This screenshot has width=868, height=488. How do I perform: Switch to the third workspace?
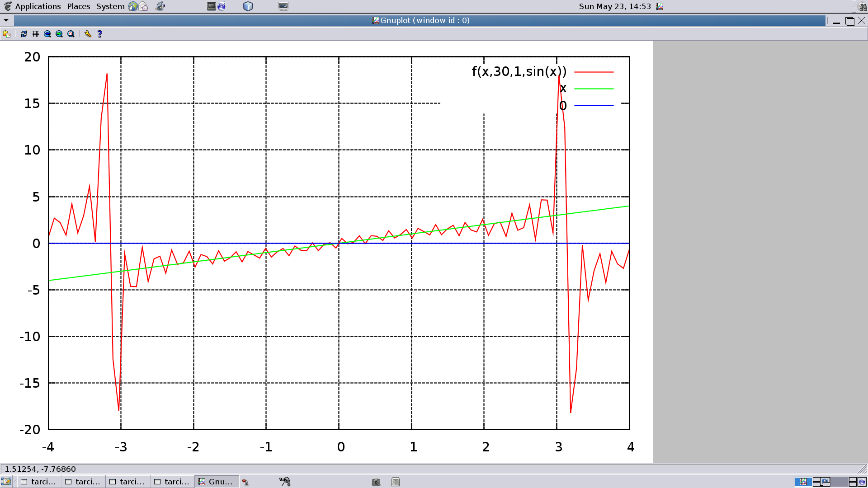coord(839,482)
